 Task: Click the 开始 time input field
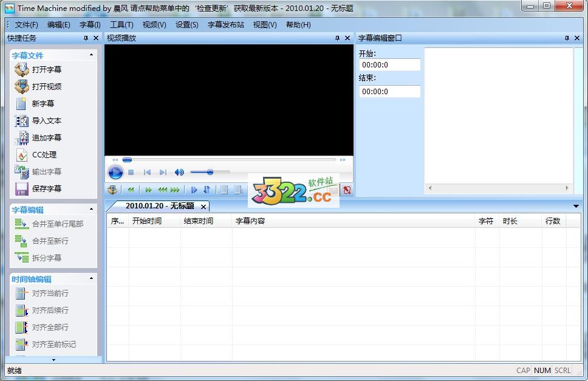click(x=389, y=64)
